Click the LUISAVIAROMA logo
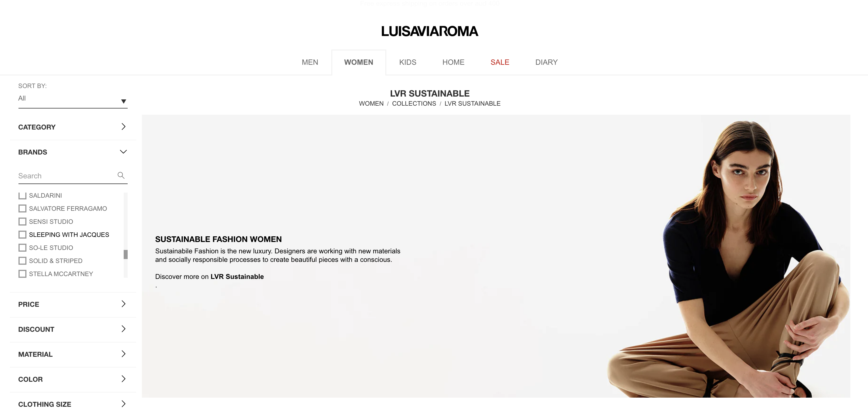868x409 pixels. 430,31
